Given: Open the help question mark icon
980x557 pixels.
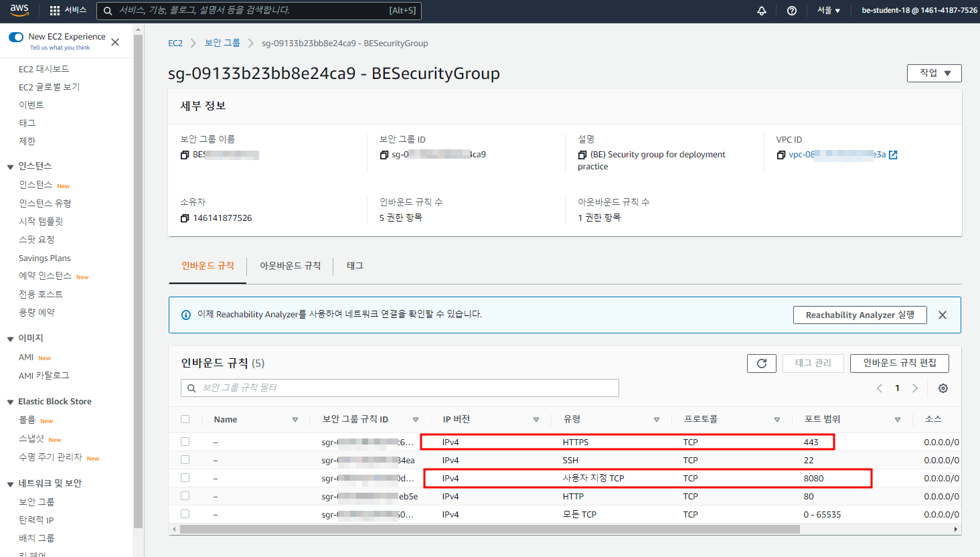Looking at the screenshot, I should tap(792, 11).
